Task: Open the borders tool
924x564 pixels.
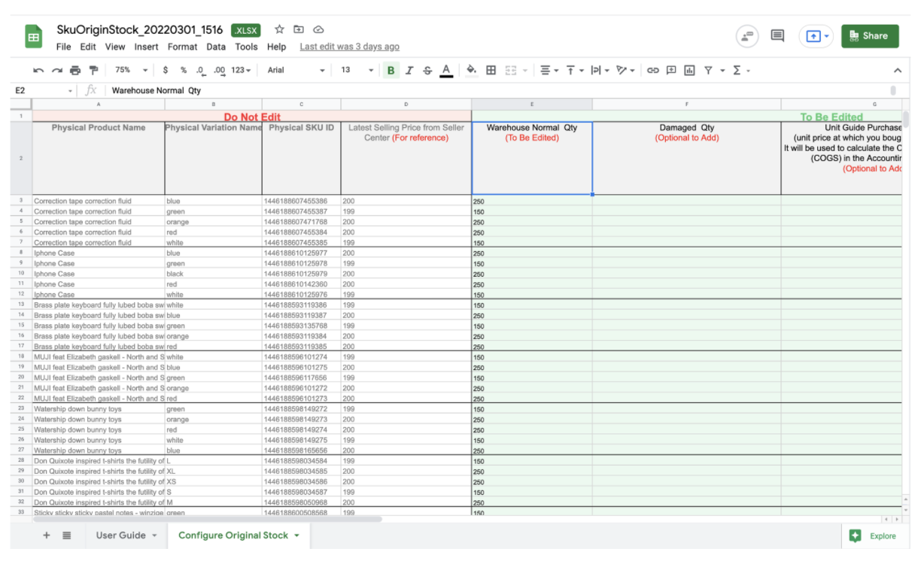Action: point(490,70)
